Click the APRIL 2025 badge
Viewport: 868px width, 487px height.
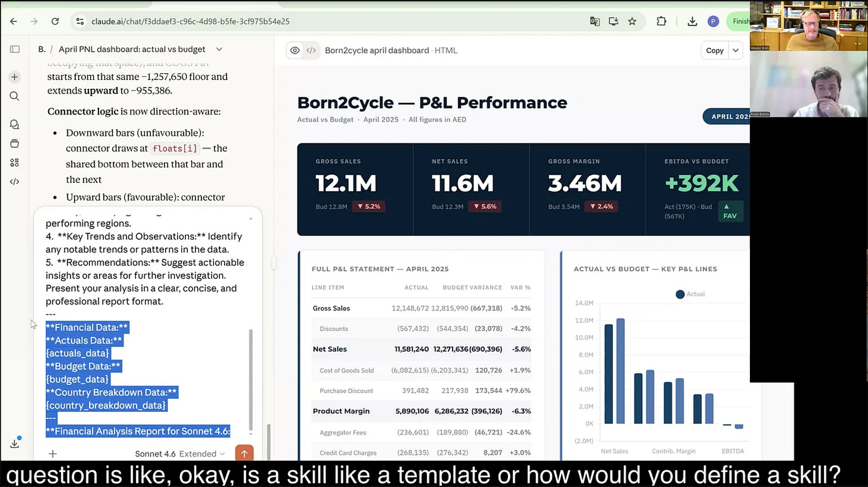[727, 116]
